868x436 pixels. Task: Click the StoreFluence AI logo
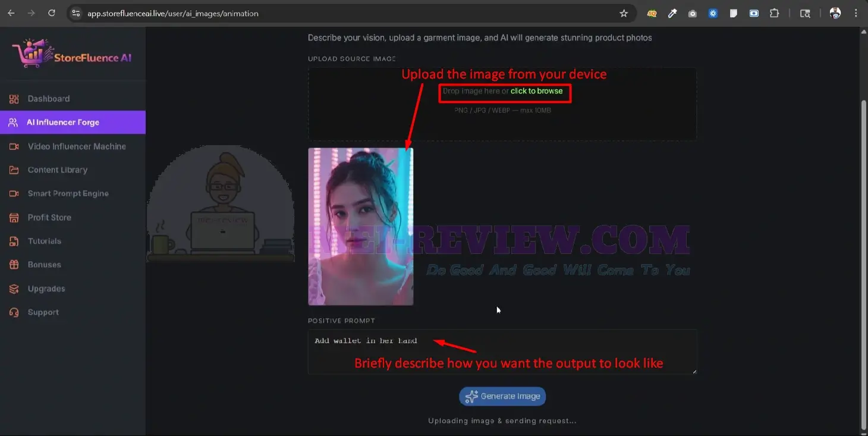pos(71,54)
